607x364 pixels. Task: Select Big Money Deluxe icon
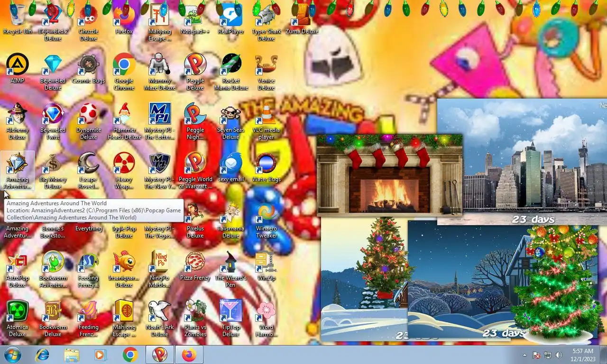click(53, 171)
